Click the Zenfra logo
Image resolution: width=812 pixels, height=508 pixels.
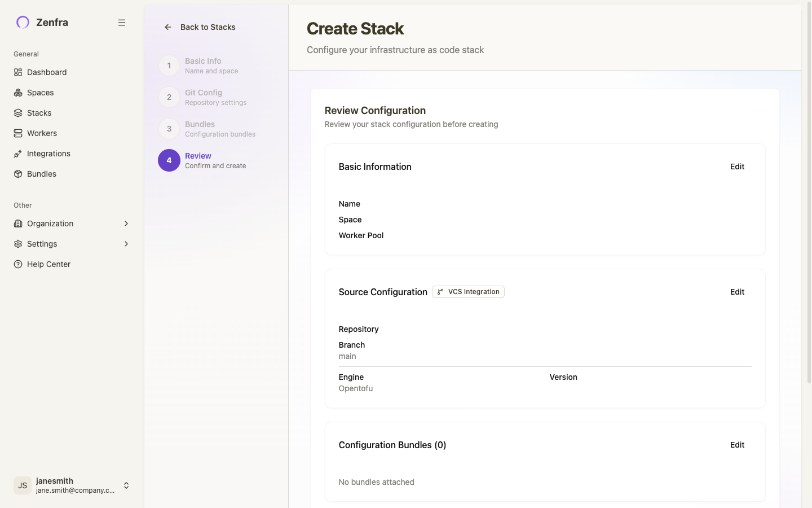click(x=22, y=22)
